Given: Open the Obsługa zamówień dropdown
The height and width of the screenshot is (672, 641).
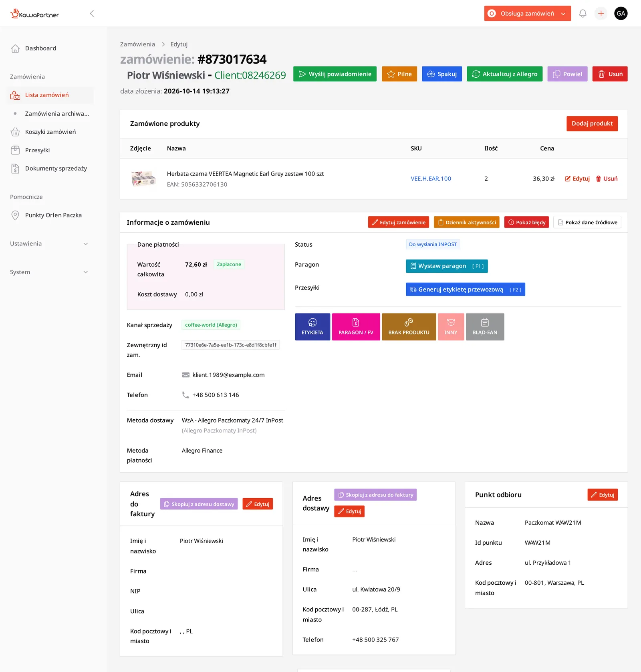Looking at the screenshot, I should 527,14.
